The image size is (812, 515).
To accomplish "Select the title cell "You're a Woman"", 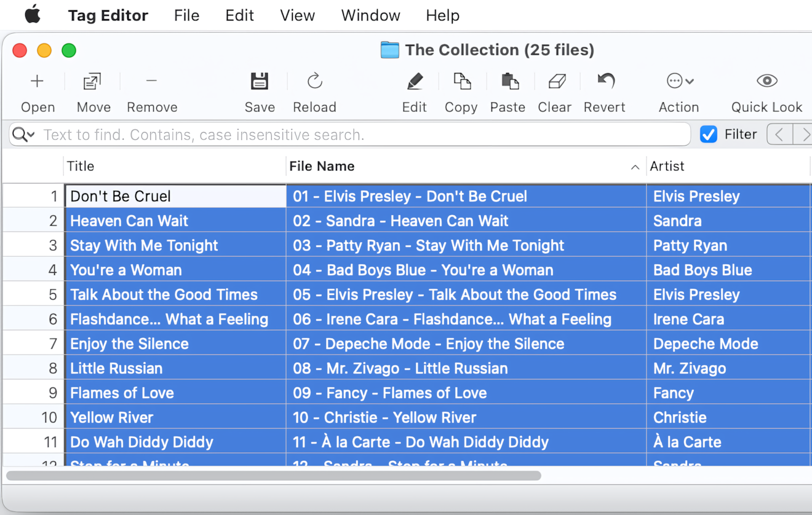I will pos(175,270).
